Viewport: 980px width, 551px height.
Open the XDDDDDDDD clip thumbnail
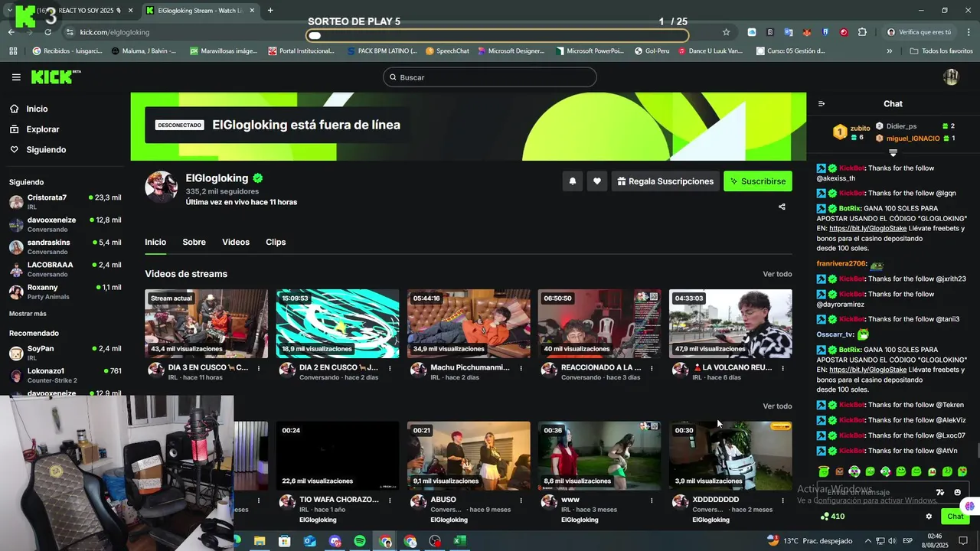click(730, 455)
